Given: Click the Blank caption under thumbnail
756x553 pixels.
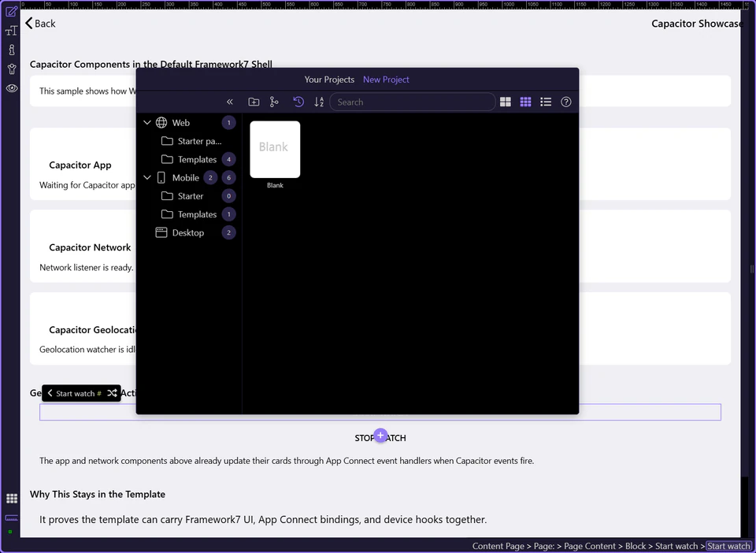Looking at the screenshot, I should pos(275,185).
